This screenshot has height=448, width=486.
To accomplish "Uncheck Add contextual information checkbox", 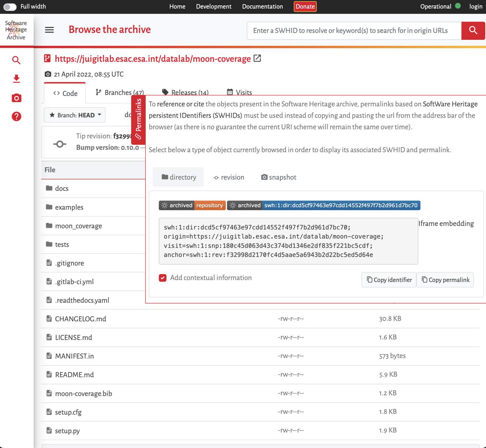I will tap(163, 278).
